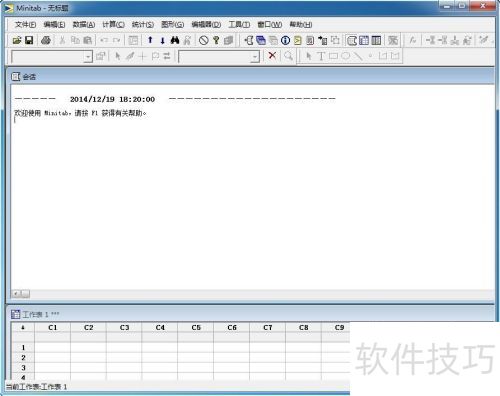Click the Cancel circle-slash icon
This screenshot has height=396, width=500.
[x=204, y=40]
